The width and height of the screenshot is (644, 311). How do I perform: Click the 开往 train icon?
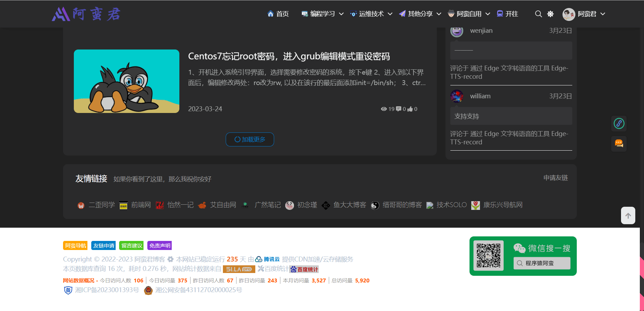tap(500, 14)
